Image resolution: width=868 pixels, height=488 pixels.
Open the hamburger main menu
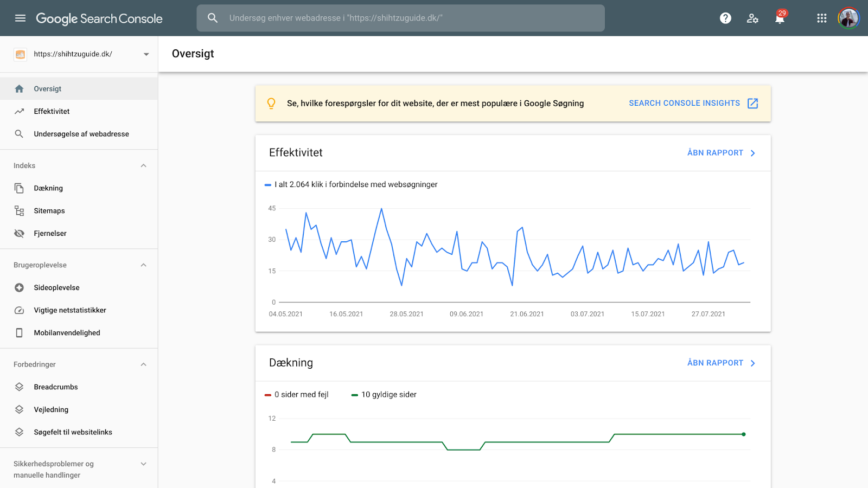click(x=20, y=18)
